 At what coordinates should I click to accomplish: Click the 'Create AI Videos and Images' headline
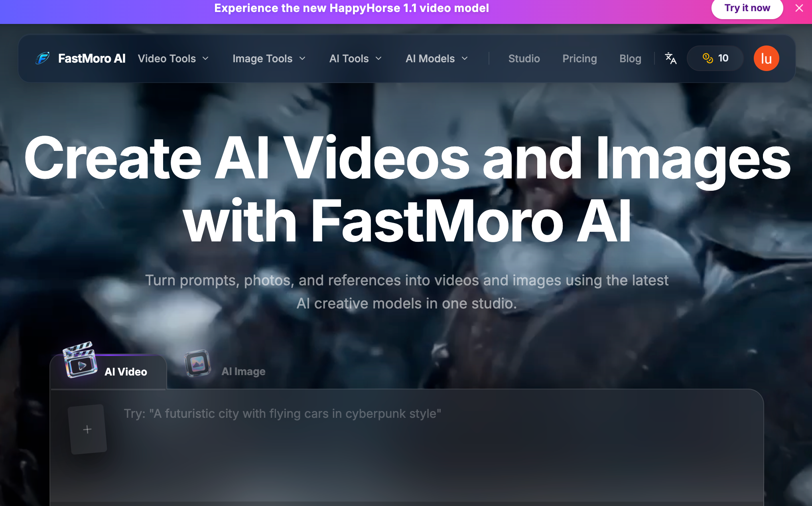coord(407,189)
